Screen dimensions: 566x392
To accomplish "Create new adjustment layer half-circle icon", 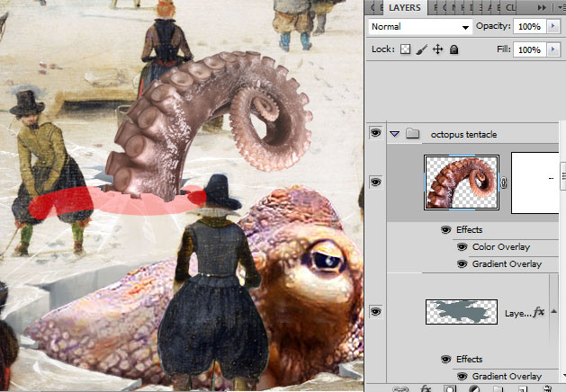I will click(x=474, y=388).
